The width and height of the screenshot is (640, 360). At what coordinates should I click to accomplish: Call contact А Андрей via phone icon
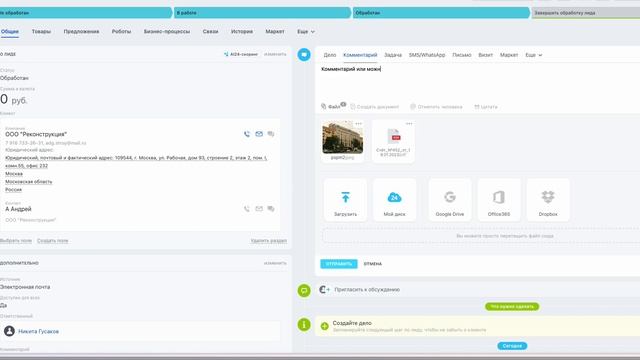coord(247,209)
